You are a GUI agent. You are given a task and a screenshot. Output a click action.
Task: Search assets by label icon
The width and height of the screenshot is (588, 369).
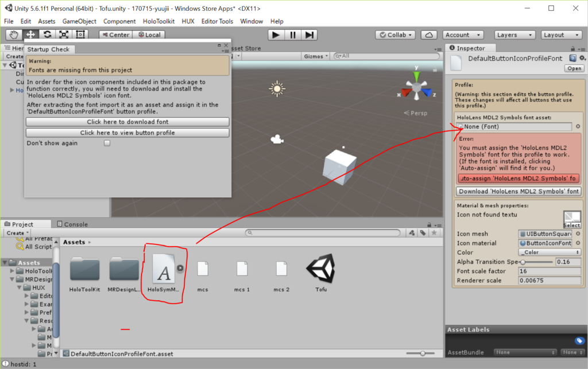click(x=423, y=232)
